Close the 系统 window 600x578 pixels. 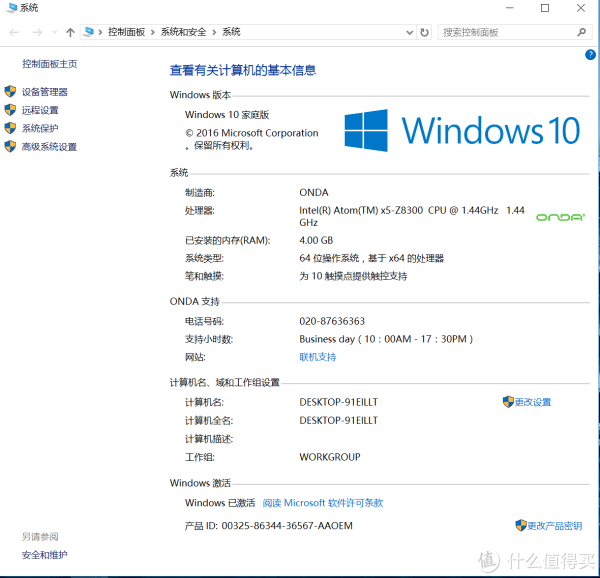[x=580, y=8]
